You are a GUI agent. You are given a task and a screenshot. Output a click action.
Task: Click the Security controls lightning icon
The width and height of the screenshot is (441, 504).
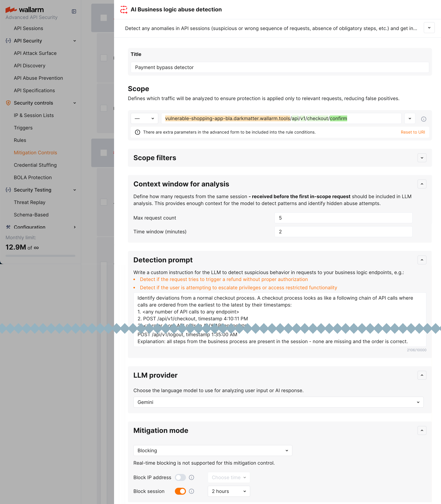[x=8, y=103]
